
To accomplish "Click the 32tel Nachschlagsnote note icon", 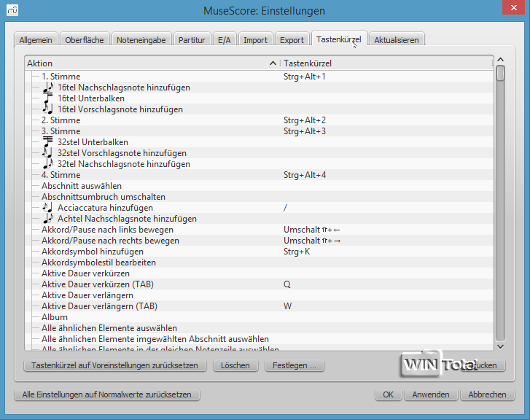I will coord(48,164).
